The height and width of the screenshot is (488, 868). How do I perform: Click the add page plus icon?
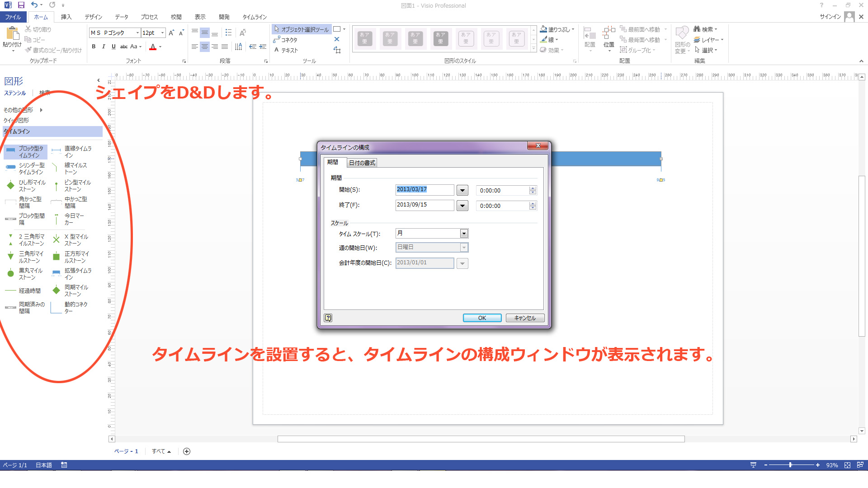tap(187, 451)
